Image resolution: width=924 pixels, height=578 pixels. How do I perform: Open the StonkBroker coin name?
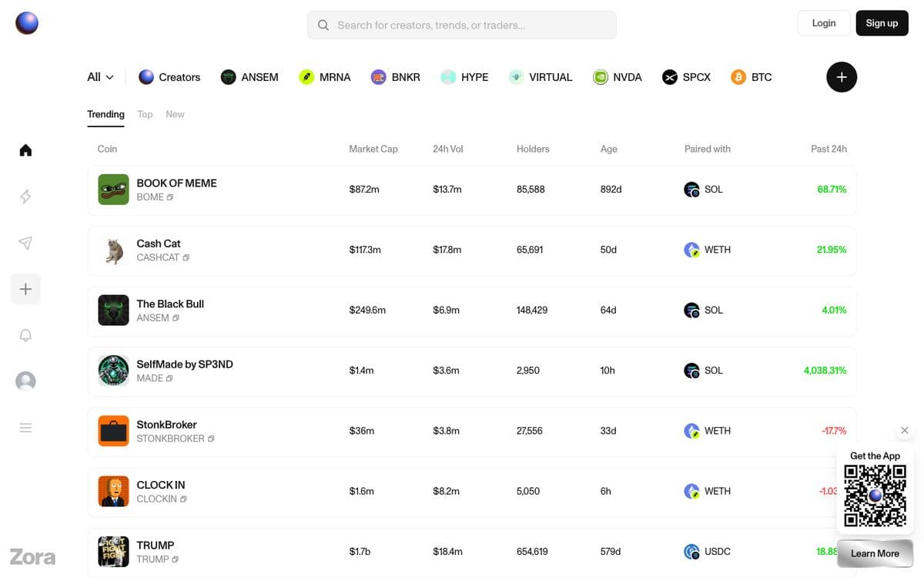click(166, 425)
